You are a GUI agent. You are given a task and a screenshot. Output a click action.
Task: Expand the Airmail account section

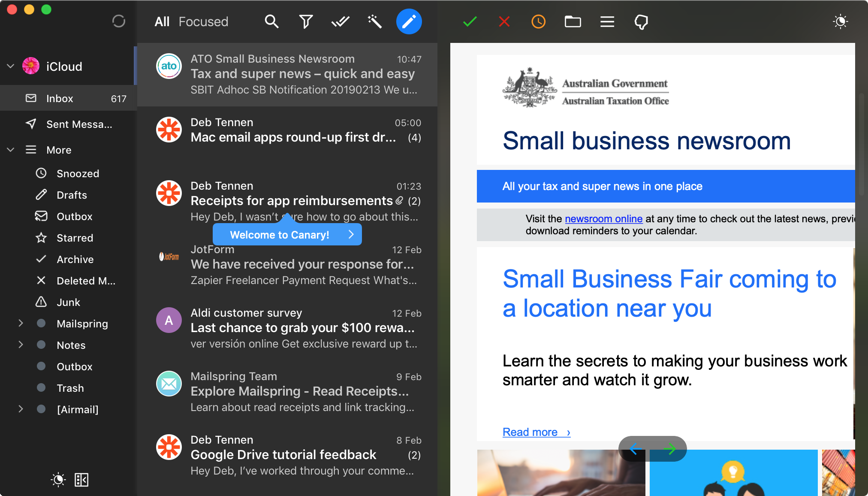pos(20,409)
